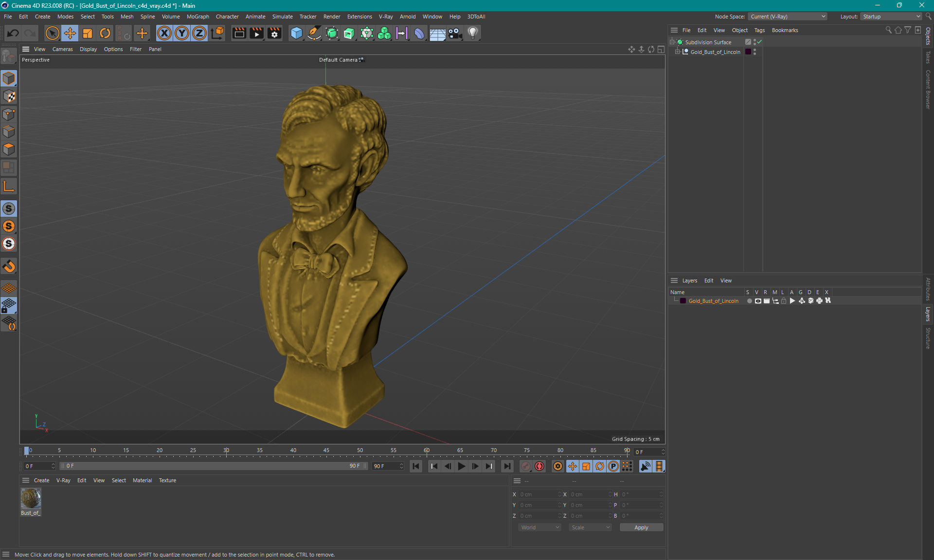Play animation forward

(x=461, y=466)
